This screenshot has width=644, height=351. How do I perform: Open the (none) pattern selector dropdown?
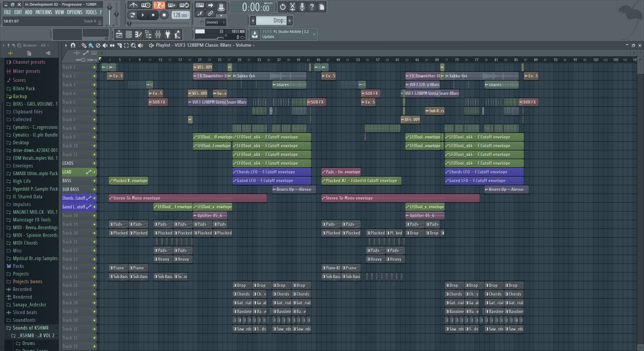point(216,22)
